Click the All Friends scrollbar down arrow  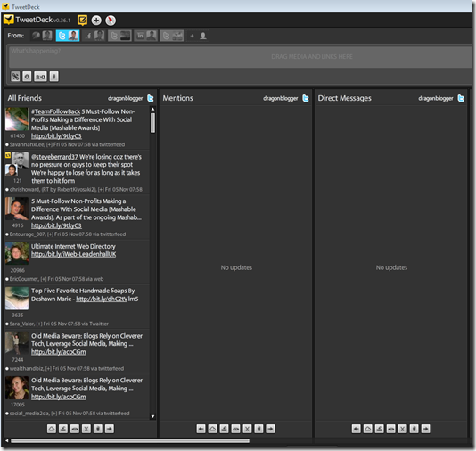pos(152,416)
